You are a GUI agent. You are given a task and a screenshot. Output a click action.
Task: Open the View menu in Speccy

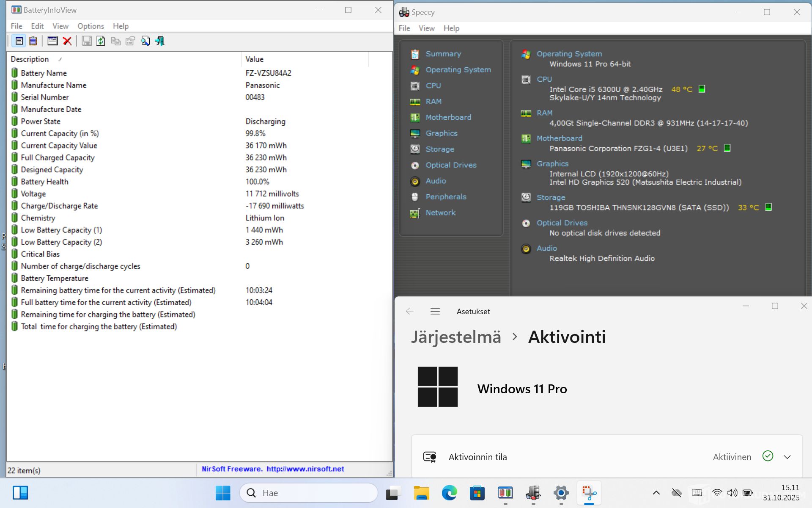tap(426, 28)
